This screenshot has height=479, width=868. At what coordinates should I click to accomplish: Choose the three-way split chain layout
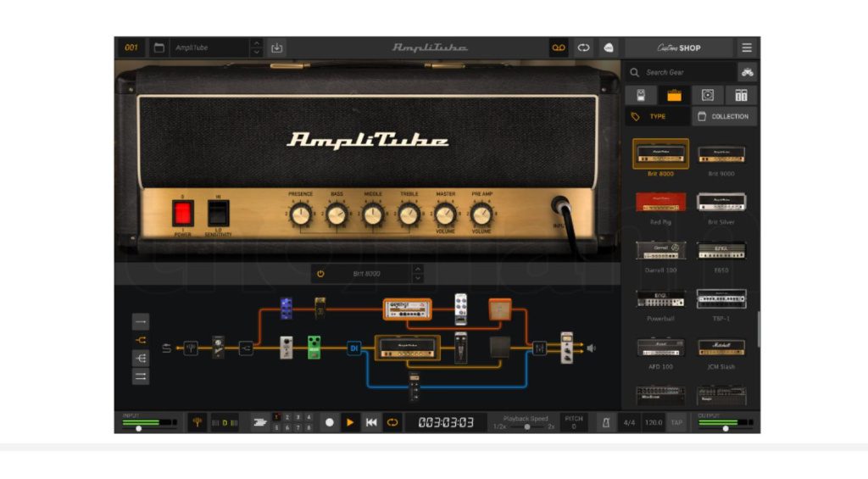141,359
